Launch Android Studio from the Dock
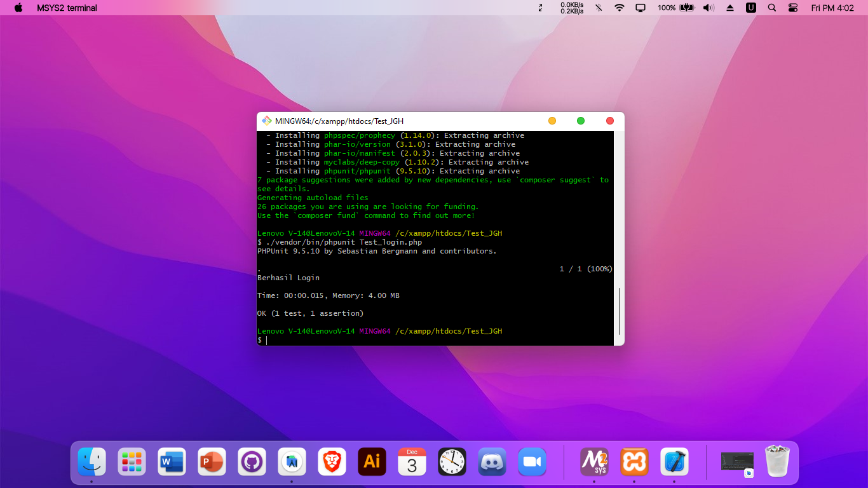This screenshot has height=488, width=868. pyautogui.click(x=292, y=462)
